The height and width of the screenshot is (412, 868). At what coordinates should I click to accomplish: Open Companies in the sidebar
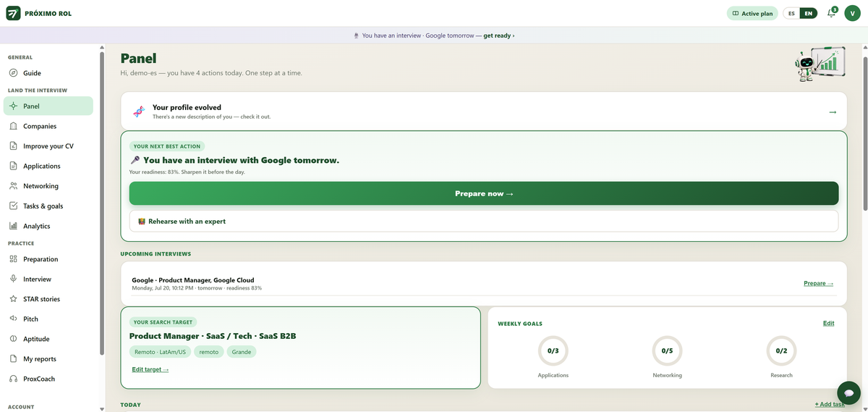(48, 126)
